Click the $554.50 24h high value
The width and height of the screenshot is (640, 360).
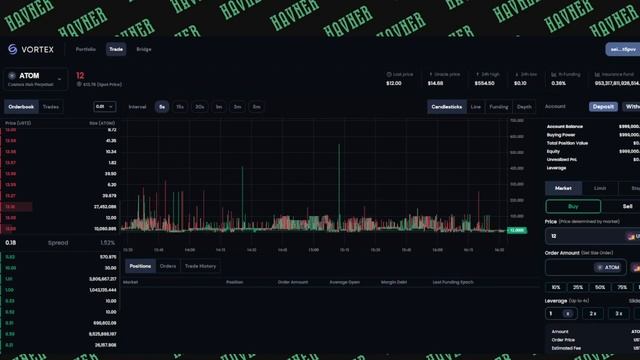click(484, 83)
